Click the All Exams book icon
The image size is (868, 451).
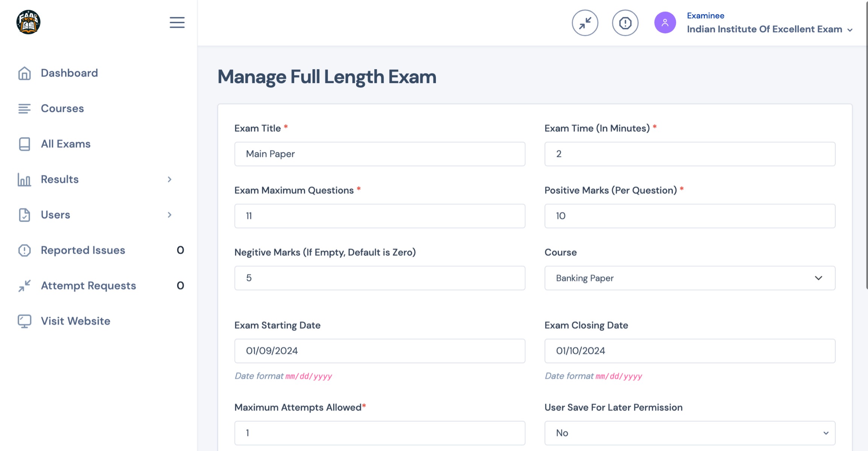pyautogui.click(x=24, y=144)
